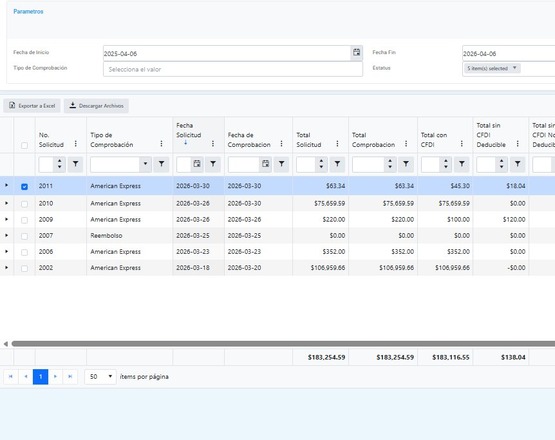Sort by Fecha de Comprobacion column header
The width and height of the screenshot is (555, 440).
[249, 140]
